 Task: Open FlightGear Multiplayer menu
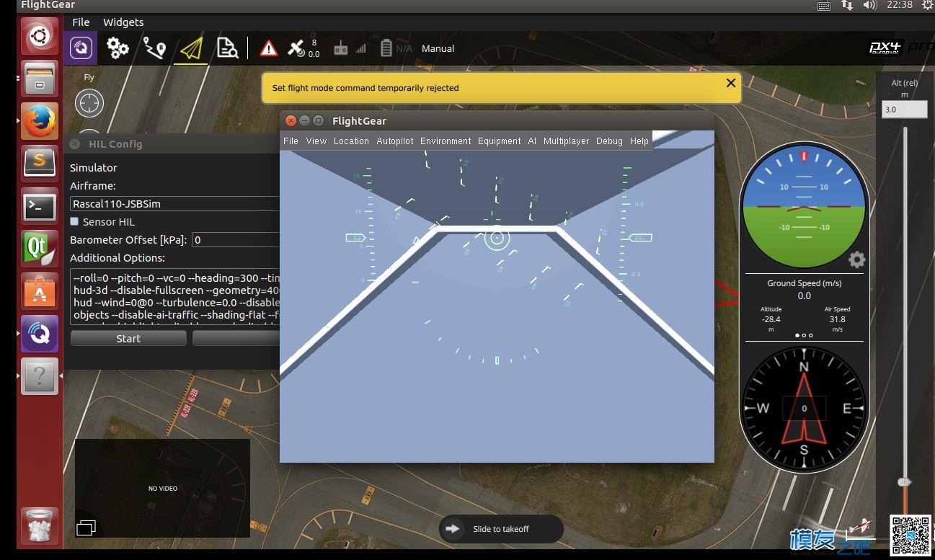566,141
